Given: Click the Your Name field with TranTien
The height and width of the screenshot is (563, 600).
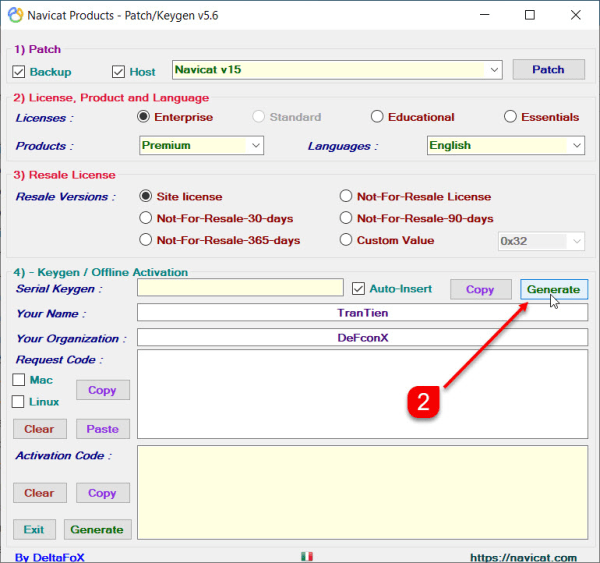Looking at the screenshot, I should tap(362, 312).
